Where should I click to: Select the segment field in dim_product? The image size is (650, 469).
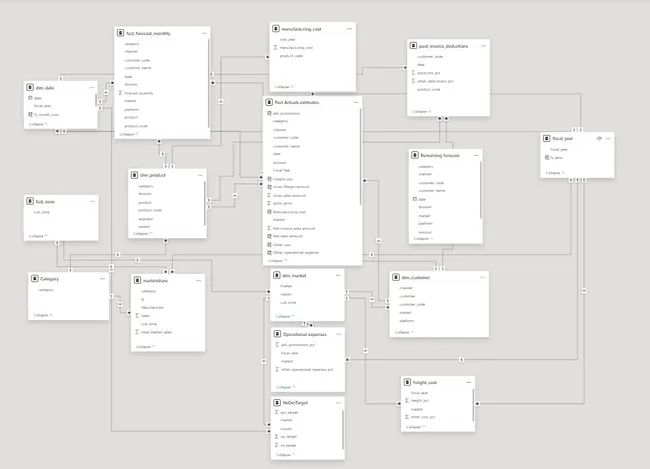tap(146, 219)
